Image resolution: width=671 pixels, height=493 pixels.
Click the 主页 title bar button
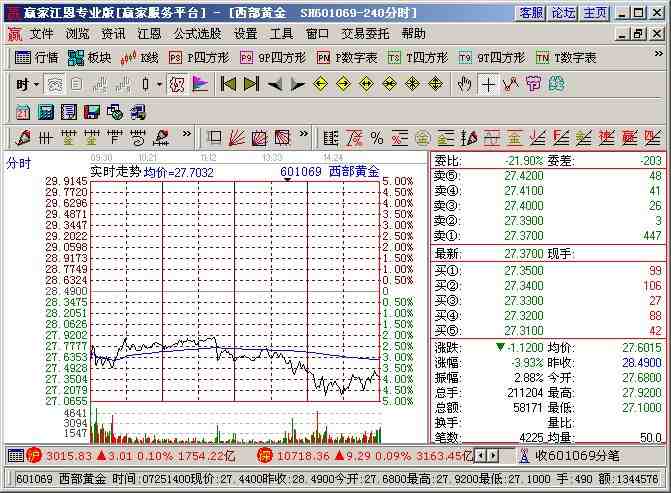[595, 13]
